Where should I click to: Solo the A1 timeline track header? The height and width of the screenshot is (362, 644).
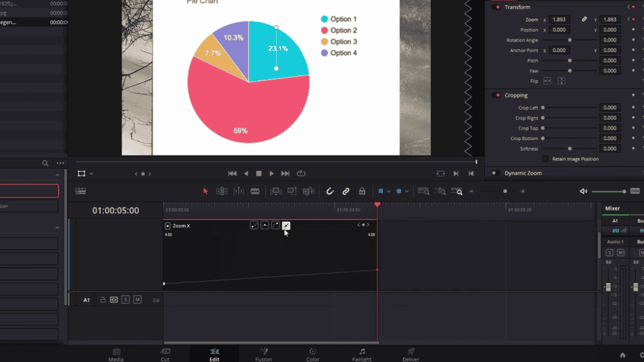(126, 300)
